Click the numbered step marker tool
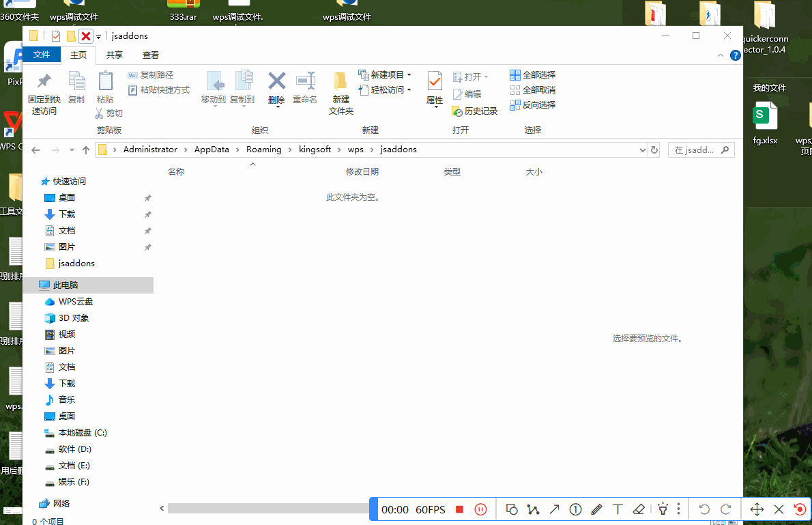The width and height of the screenshot is (812, 525). (575, 509)
